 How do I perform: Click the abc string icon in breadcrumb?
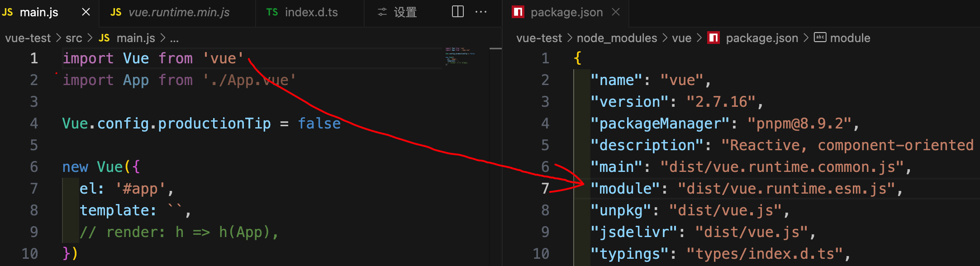(820, 38)
